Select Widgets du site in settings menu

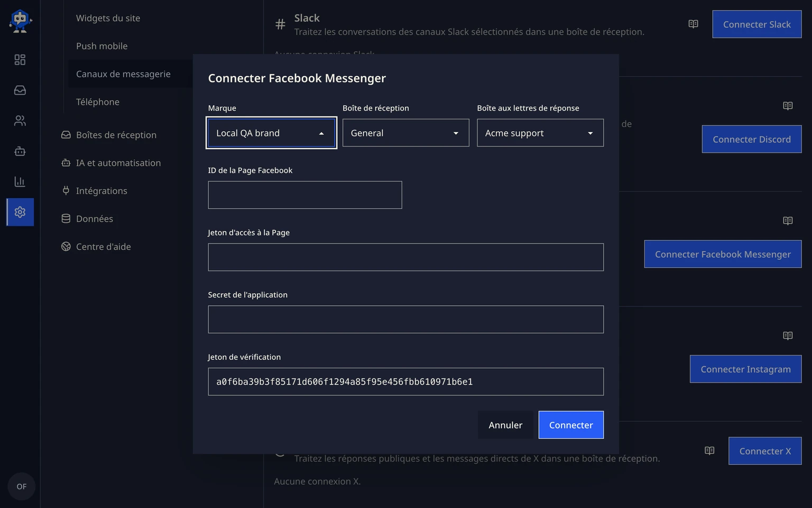click(108, 18)
